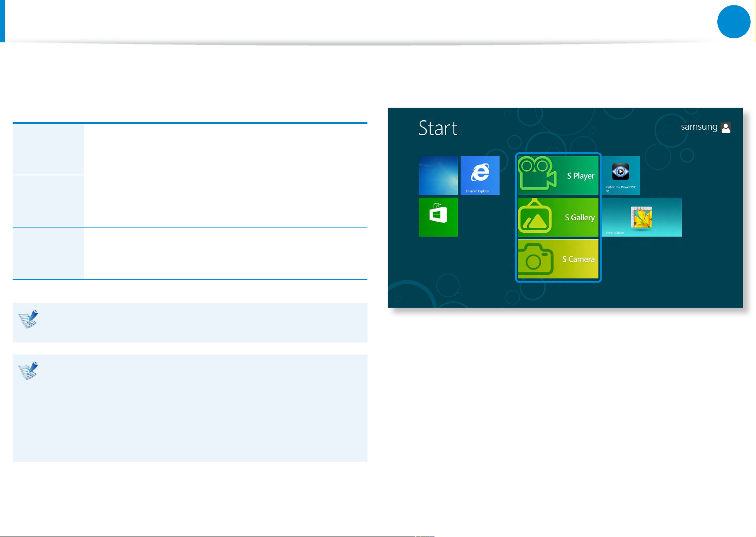Viewport: 756px width, 537px height.
Task: Click the S Camera text label
Action: click(x=578, y=259)
